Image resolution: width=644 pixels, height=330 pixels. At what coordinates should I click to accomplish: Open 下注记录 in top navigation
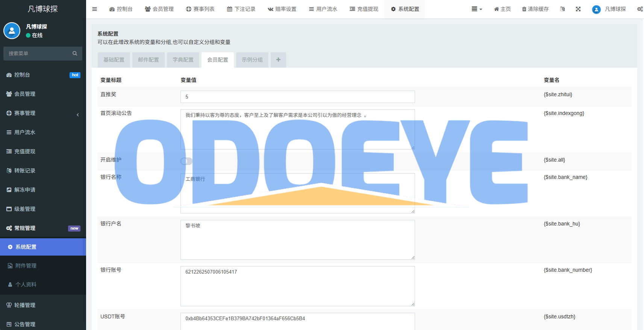point(241,9)
